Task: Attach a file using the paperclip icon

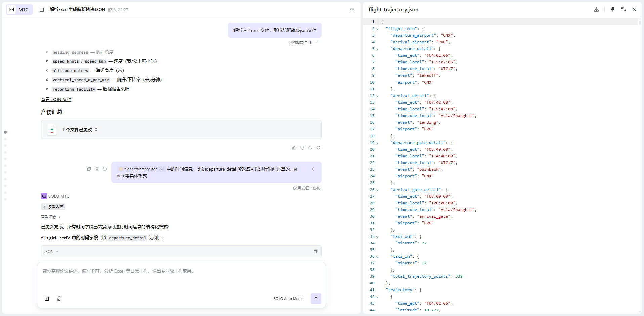Action: (x=59, y=299)
